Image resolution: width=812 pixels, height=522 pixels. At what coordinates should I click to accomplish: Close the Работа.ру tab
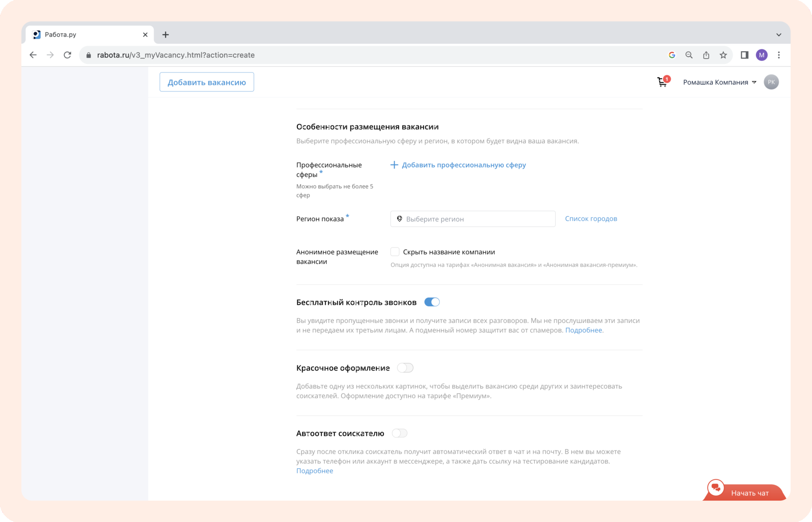[x=145, y=35]
